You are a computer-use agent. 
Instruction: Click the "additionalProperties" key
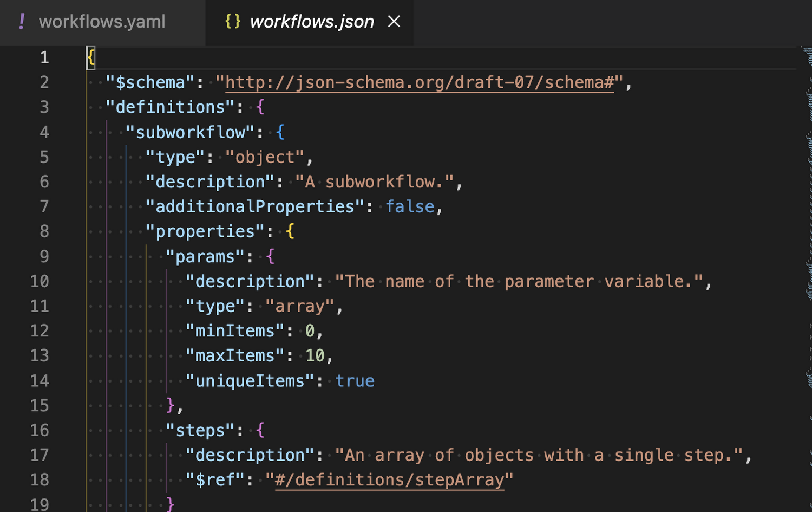click(x=255, y=207)
